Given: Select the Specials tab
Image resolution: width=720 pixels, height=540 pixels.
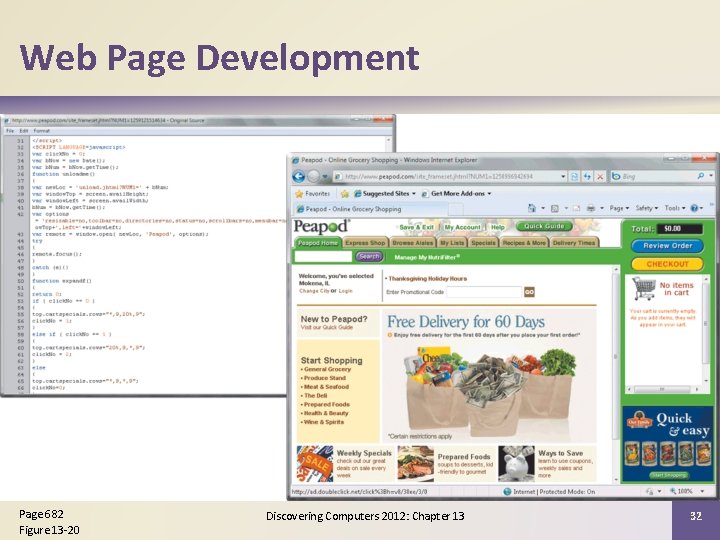Looking at the screenshot, I should 483,242.
